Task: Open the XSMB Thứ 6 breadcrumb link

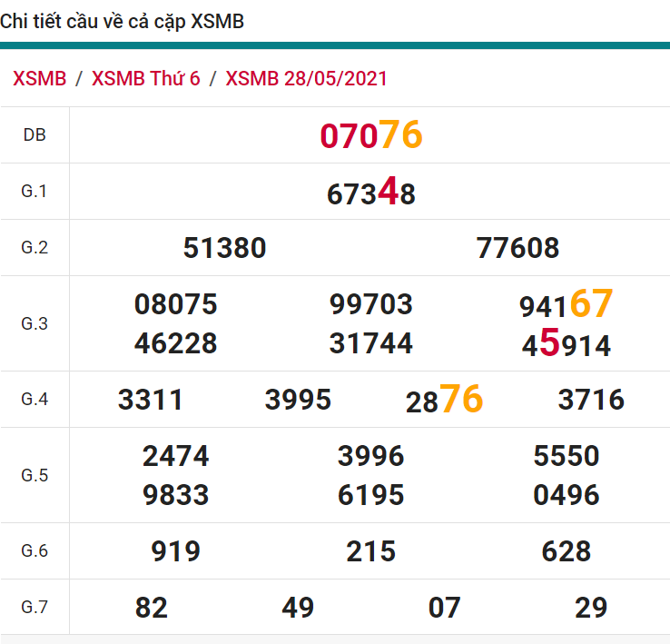Action: [145, 78]
